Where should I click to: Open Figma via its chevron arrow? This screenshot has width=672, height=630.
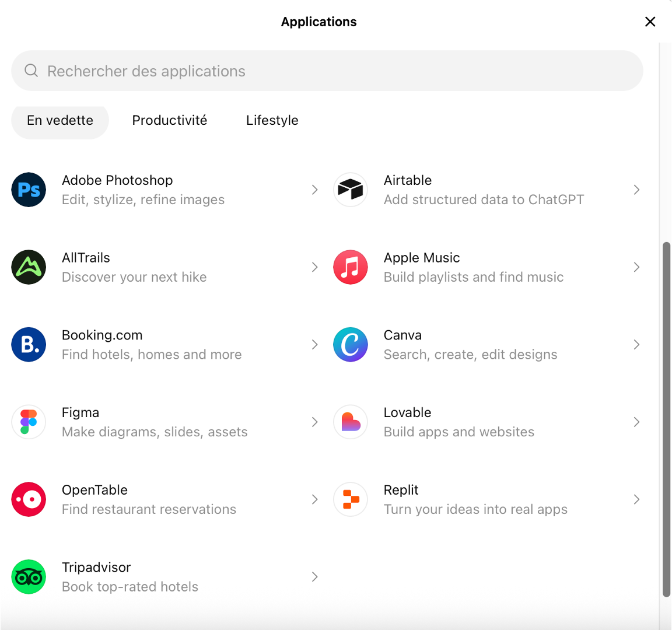pos(314,422)
